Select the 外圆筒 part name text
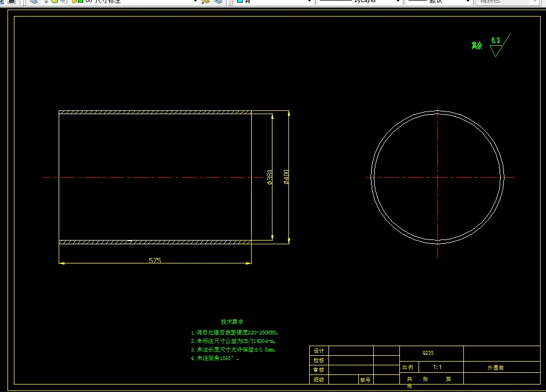 tap(495, 367)
